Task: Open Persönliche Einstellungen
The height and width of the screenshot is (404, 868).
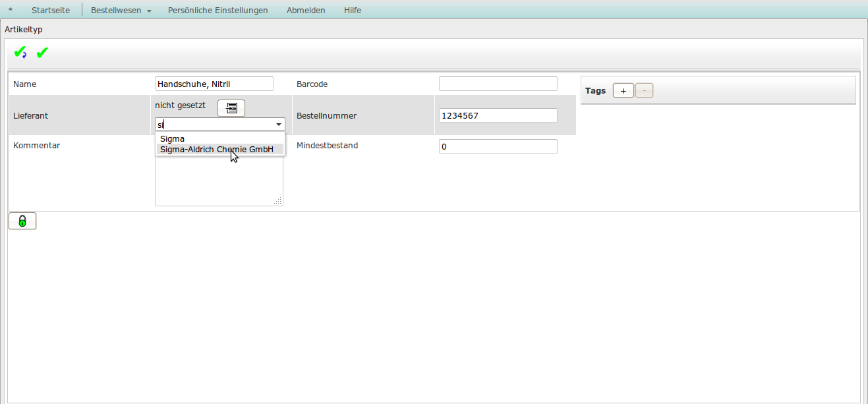Action: click(218, 10)
